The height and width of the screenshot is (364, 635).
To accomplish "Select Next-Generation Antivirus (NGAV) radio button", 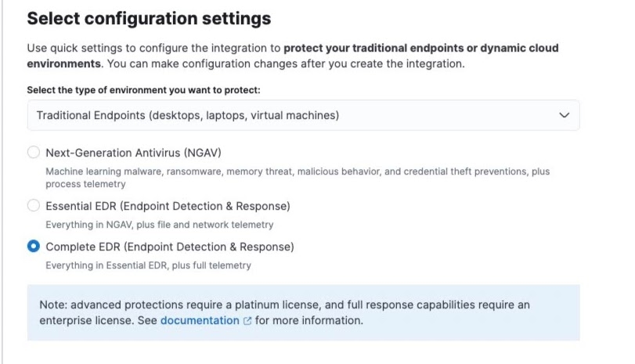I will coord(34,152).
